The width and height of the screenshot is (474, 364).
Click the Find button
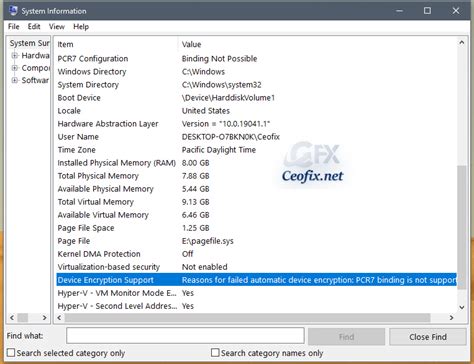pos(346,337)
